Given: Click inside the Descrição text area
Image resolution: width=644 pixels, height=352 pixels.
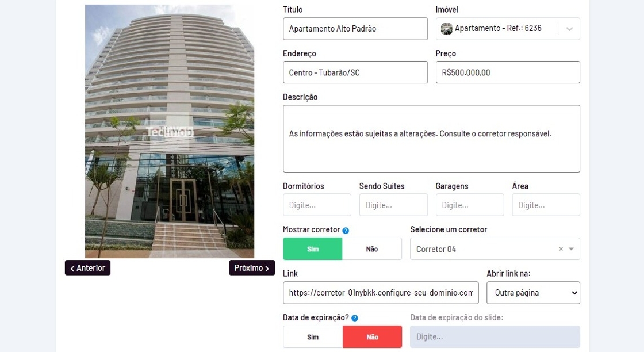Looking at the screenshot, I should (431, 139).
